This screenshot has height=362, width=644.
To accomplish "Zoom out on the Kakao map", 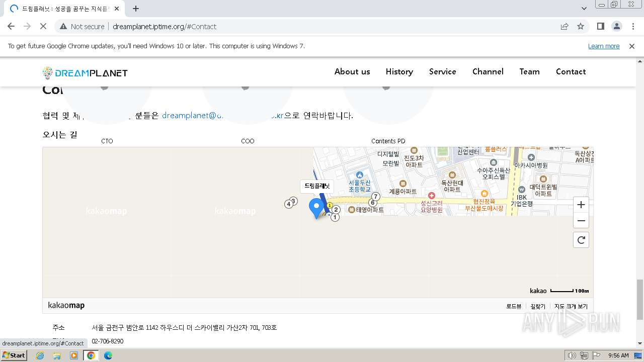I will tap(581, 221).
